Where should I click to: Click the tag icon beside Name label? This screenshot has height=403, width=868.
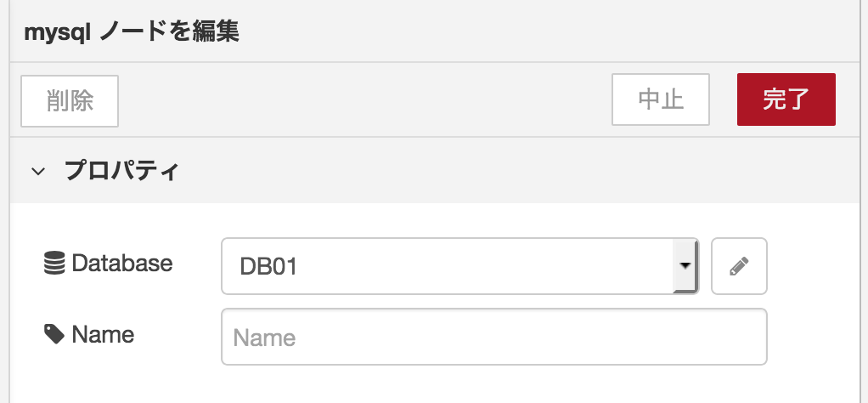54,334
